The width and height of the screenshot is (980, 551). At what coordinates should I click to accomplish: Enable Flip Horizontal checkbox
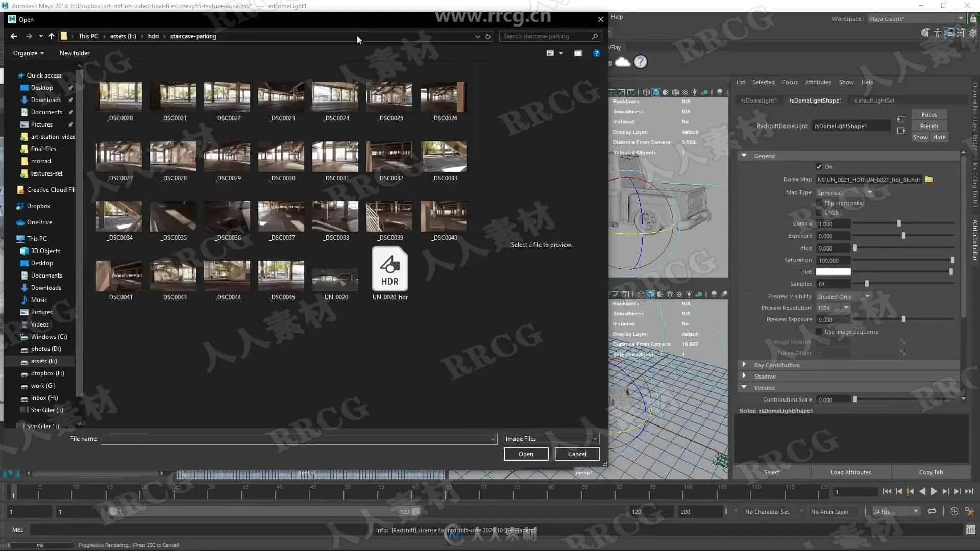[x=819, y=203]
